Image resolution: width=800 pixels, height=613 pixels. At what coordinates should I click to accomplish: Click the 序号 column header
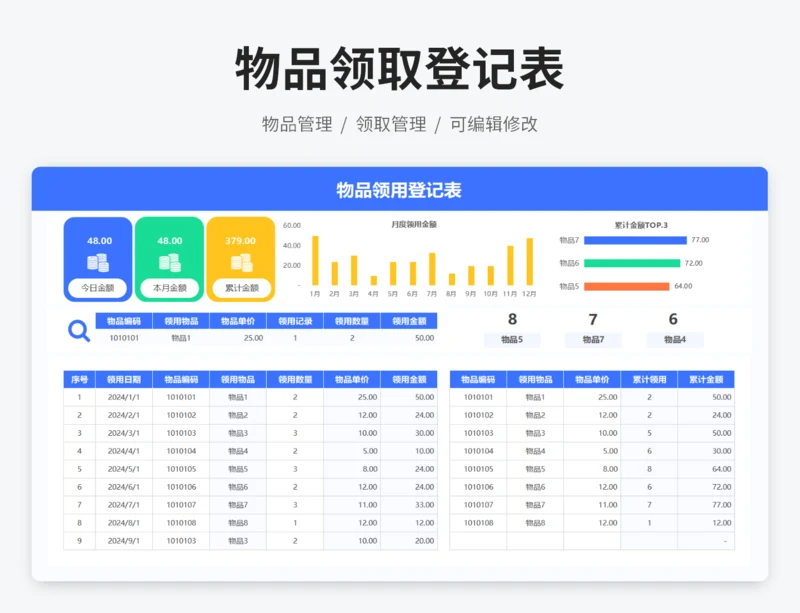tap(79, 379)
